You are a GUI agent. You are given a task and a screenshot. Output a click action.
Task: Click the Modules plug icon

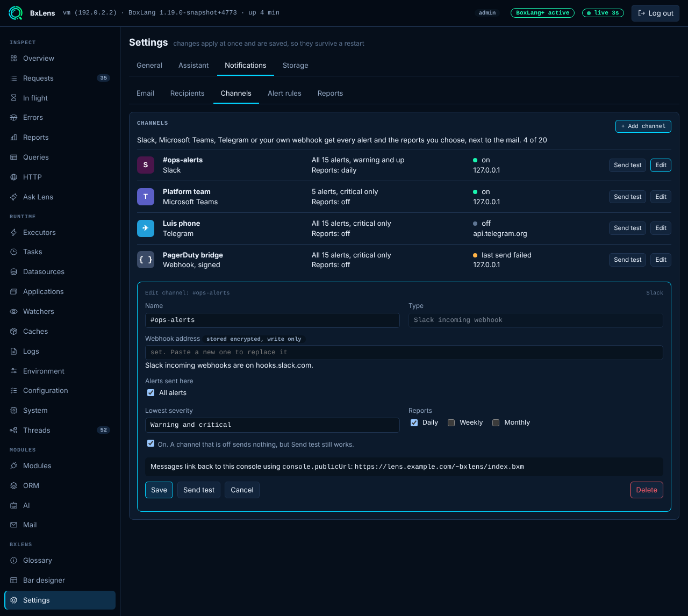[14, 465]
